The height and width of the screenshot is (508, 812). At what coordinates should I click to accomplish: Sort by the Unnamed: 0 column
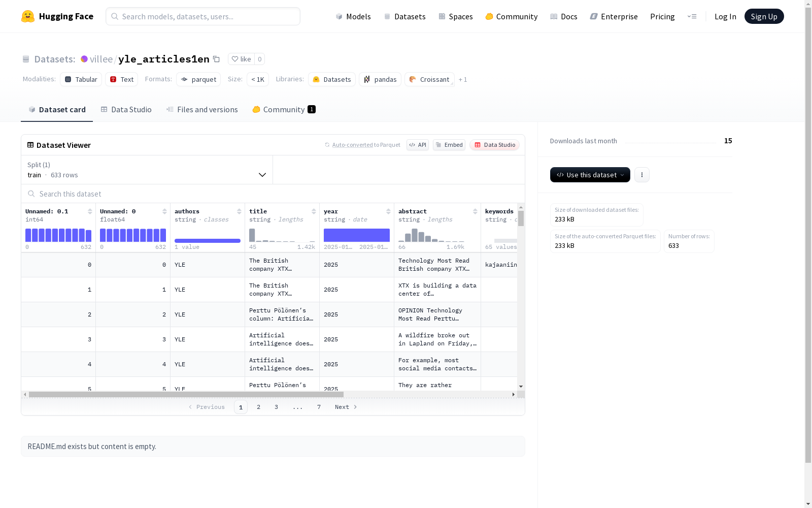click(x=164, y=211)
